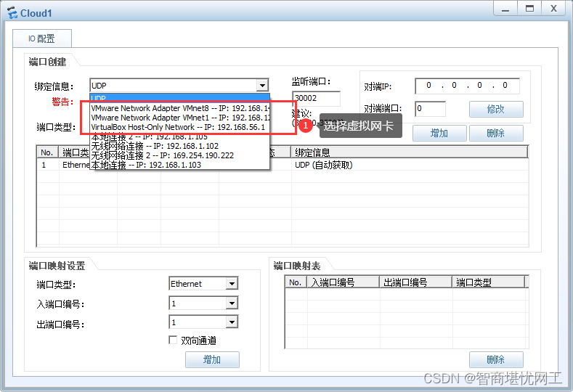Click the No. column header in port table
Image resolution: width=573 pixels, height=392 pixels.
point(47,152)
